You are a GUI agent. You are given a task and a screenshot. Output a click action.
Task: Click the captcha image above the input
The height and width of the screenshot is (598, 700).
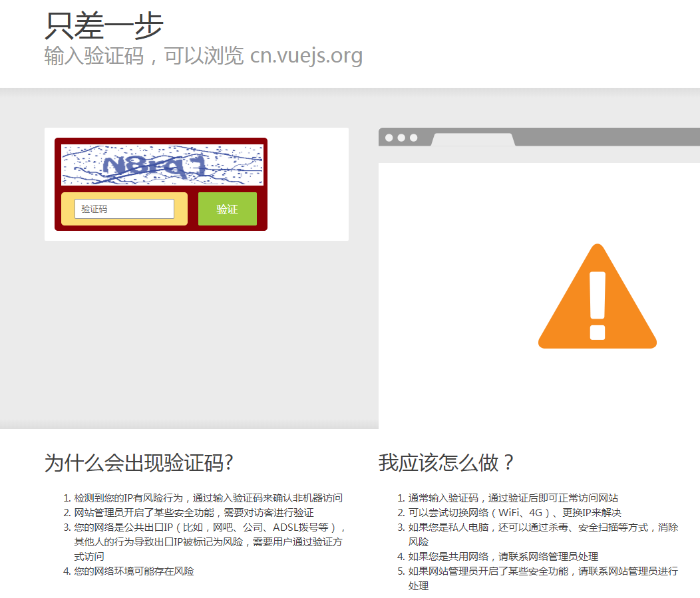(162, 165)
